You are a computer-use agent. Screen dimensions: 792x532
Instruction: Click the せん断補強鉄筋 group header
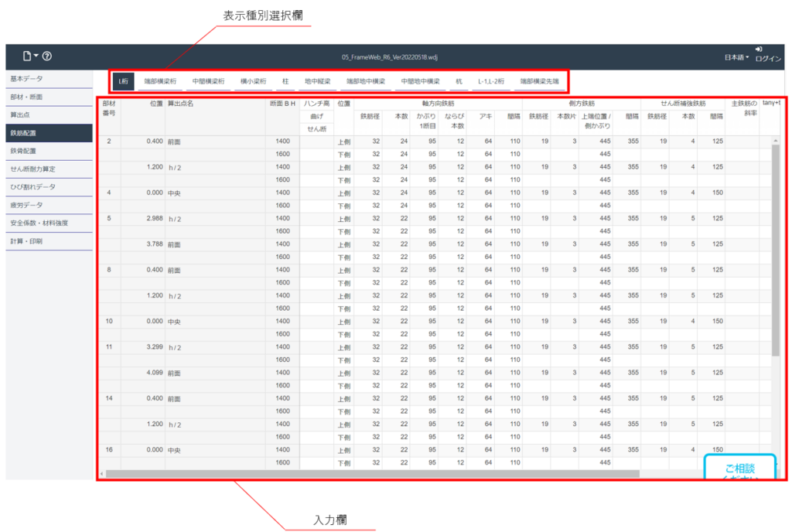click(683, 104)
